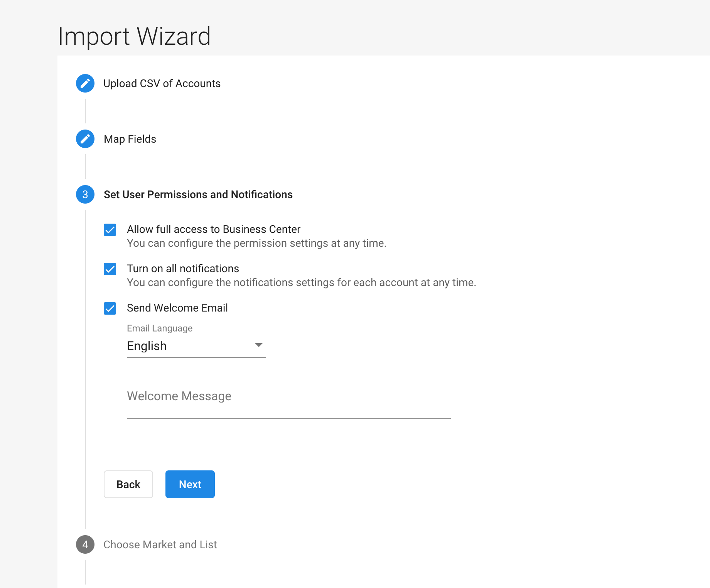Select the Set User Permissions and Notifications step
The height and width of the screenshot is (588, 710).
198,194
